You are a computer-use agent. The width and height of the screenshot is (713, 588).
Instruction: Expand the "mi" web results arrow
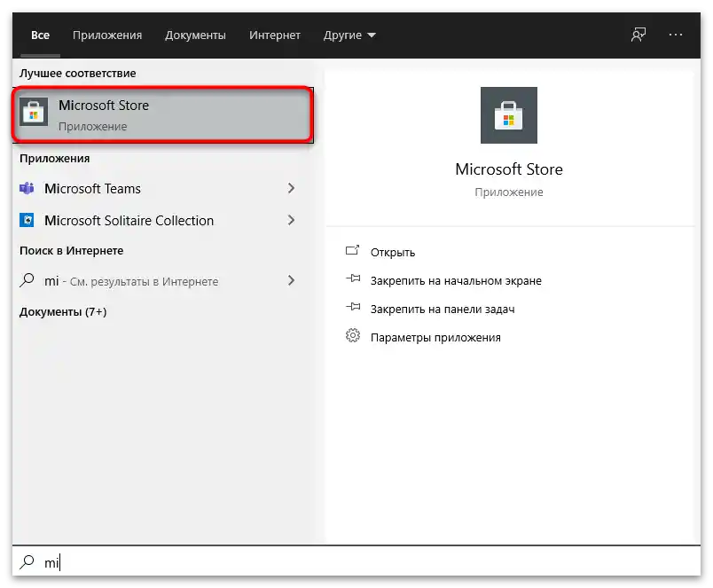tap(292, 280)
